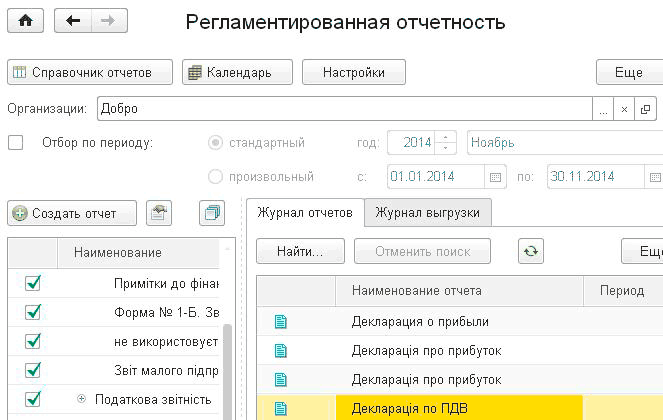
Task: Click the Справочник отчетов button
Action: coord(90,72)
